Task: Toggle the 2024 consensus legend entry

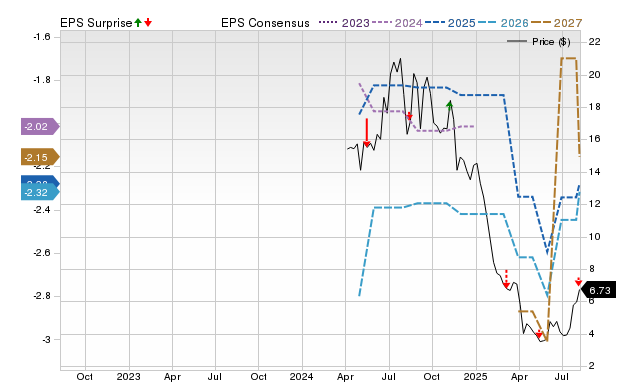Action: click(397, 23)
